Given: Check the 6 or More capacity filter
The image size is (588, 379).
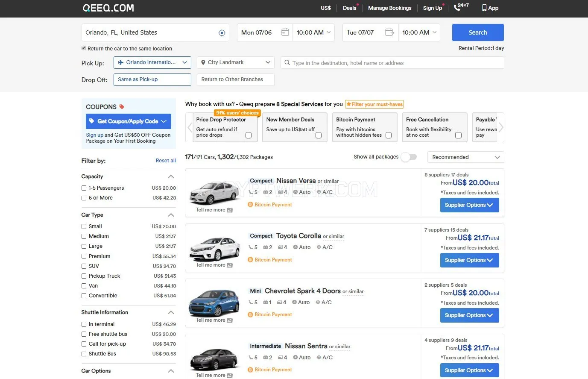Looking at the screenshot, I should [x=84, y=198].
